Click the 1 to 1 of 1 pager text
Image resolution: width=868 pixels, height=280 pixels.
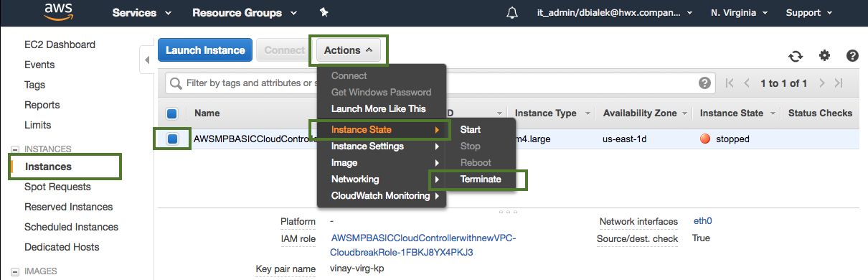(784, 83)
